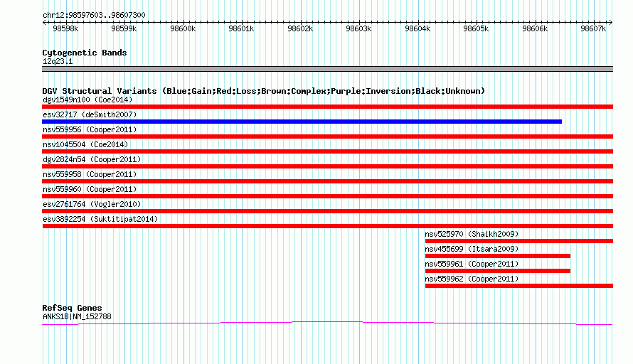Select the red bar for dgv1549n100

pos(327,107)
